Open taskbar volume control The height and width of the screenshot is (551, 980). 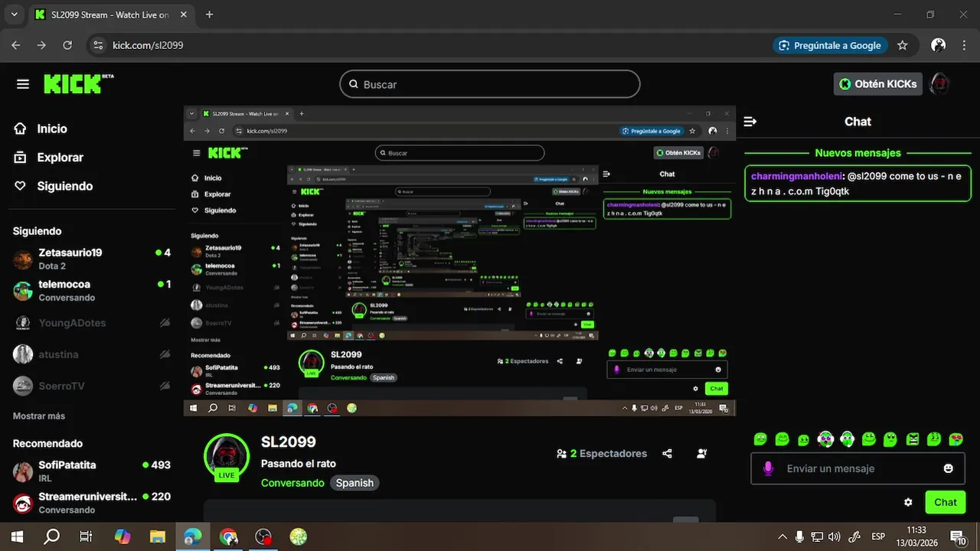click(x=834, y=536)
